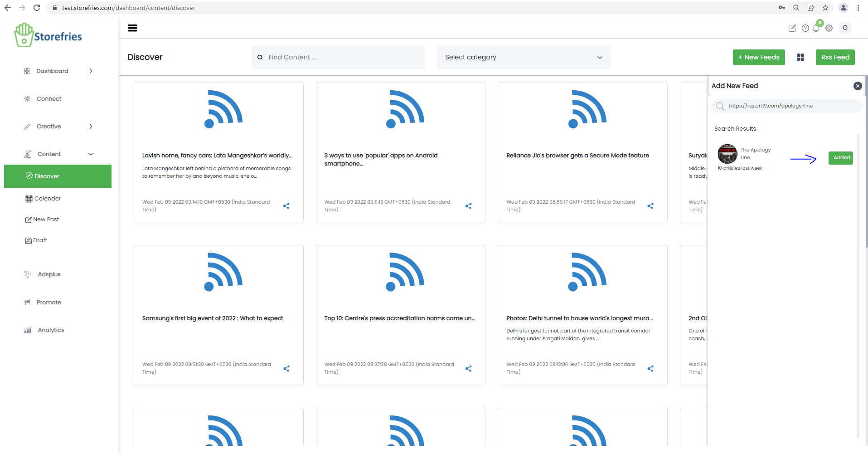
Task: Click the browser address bar URL
Action: coord(129,8)
